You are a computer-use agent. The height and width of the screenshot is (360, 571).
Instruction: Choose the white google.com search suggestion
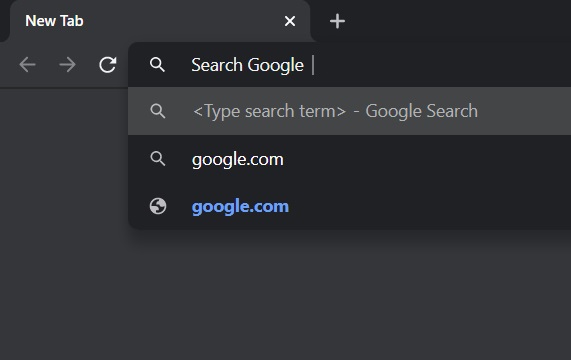[350, 159]
